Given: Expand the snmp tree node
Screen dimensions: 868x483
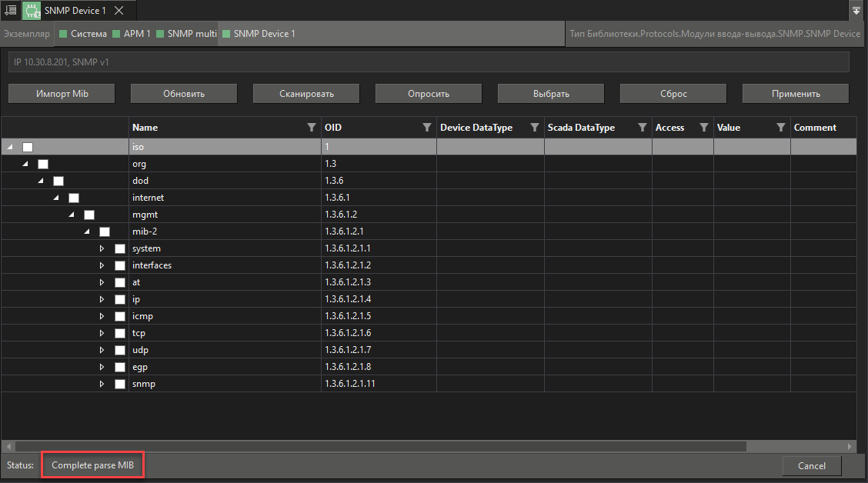Looking at the screenshot, I should click(x=102, y=383).
